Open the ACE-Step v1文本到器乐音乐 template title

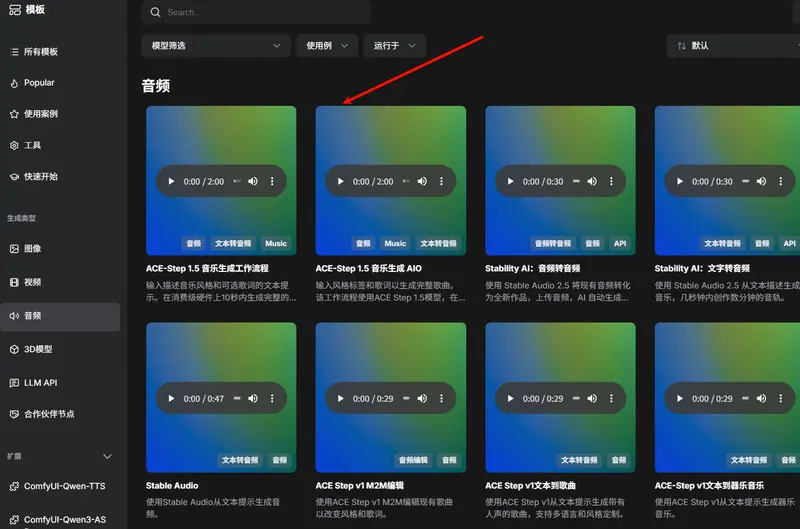click(709, 486)
